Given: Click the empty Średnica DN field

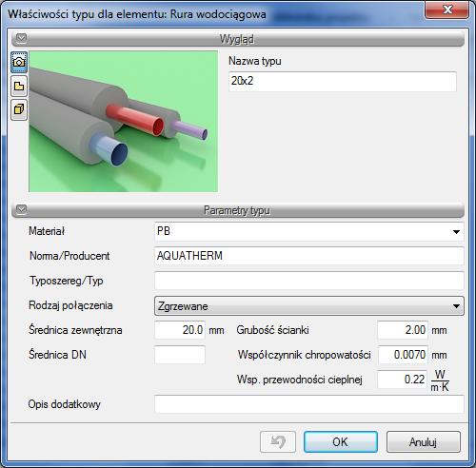Looking at the screenshot, I should [180, 355].
